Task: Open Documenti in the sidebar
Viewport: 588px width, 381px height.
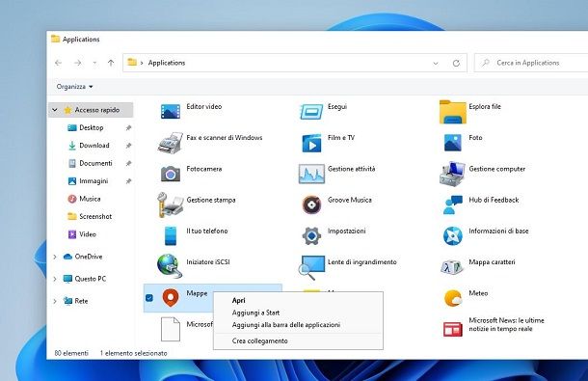Action: click(95, 163)
